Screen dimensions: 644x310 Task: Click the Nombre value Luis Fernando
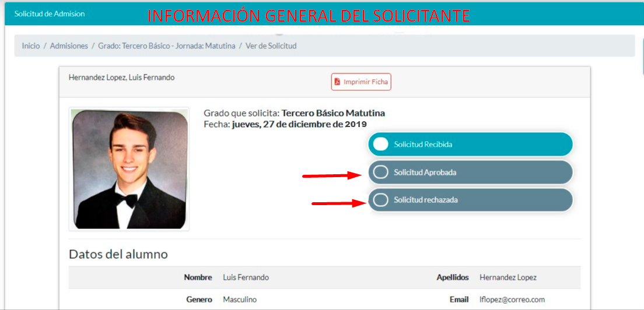[246, 277]
